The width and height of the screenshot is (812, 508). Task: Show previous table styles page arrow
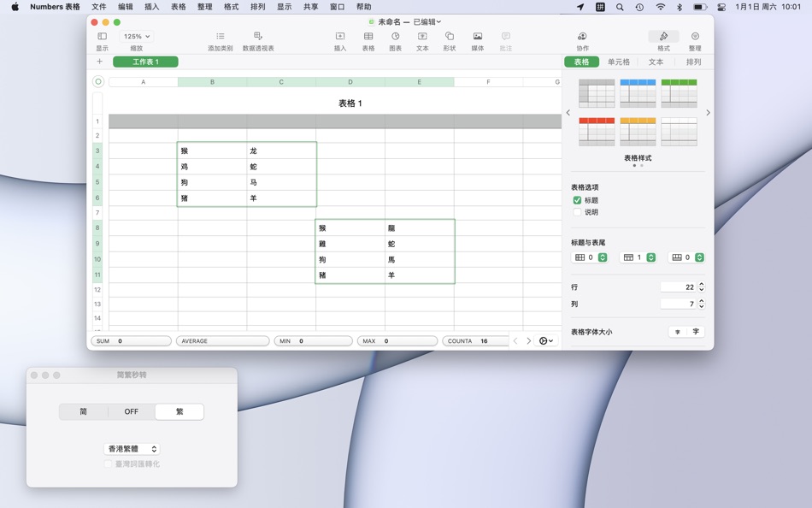[x=568, y=113]
